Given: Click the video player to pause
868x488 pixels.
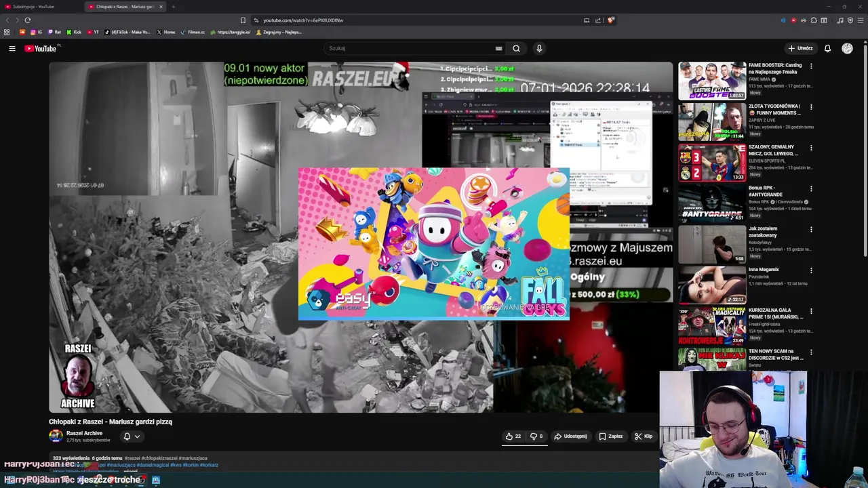Looking at the screenshot, I should pos(361,237).
